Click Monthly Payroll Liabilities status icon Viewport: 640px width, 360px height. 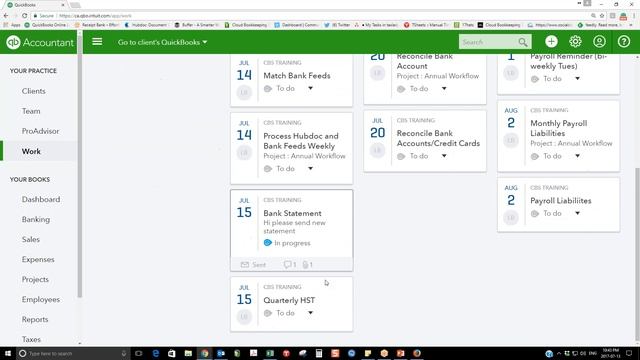click(x=535, y=156)
